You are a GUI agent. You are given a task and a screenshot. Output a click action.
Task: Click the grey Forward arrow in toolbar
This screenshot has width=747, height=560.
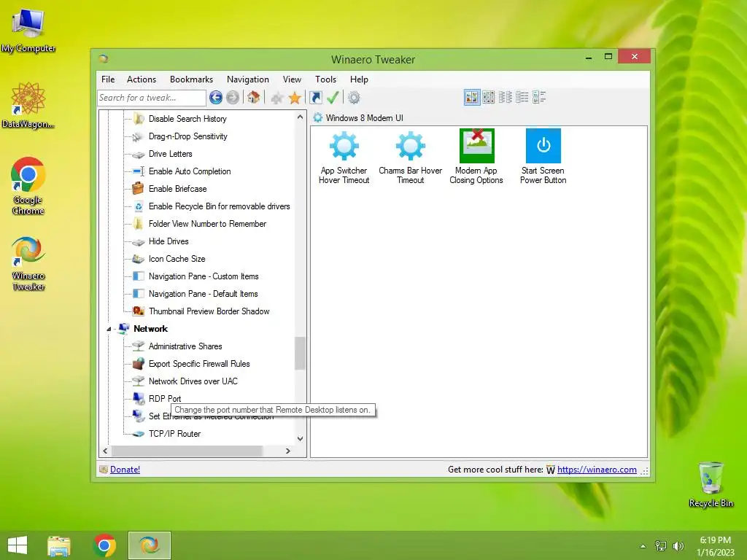pyautogui.click(x=233, y=98)
